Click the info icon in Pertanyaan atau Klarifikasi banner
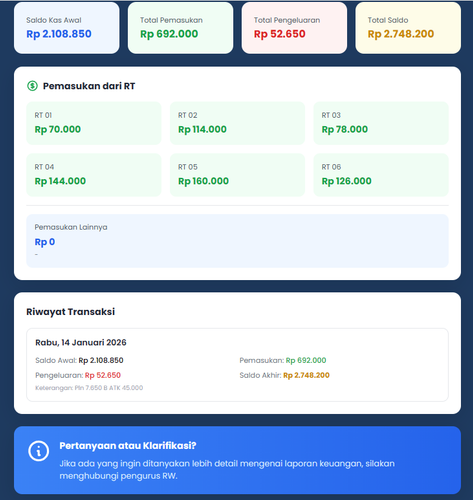 click(x=39, y=451)
